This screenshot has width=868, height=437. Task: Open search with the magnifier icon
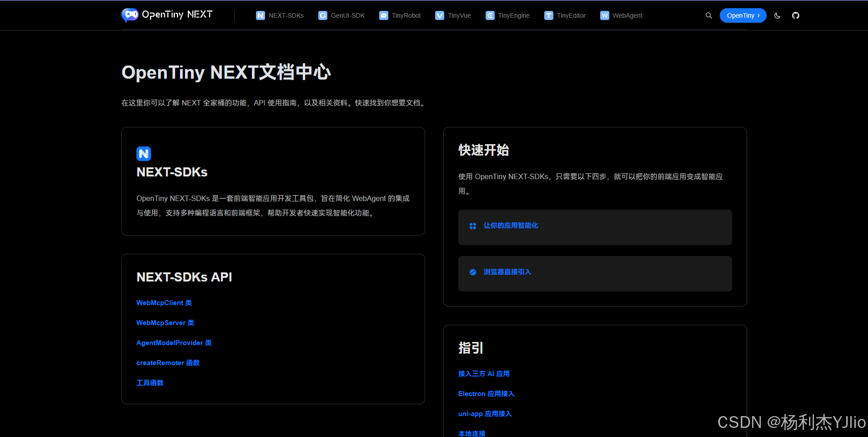click(709, 15)
